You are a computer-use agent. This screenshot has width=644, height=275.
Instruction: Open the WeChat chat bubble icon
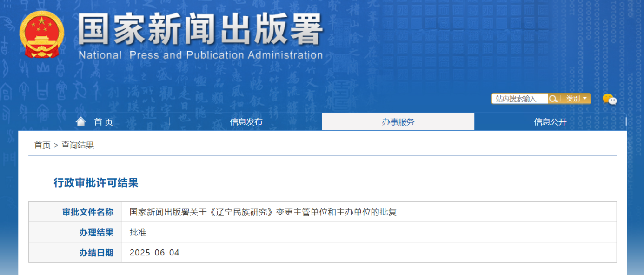click(x=609, y=99)
